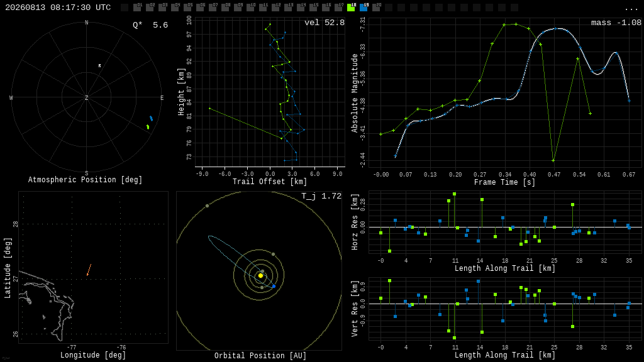Select station box 13 in top strip
The width and height of the screenshot is (644, 362).
[288, 8]
